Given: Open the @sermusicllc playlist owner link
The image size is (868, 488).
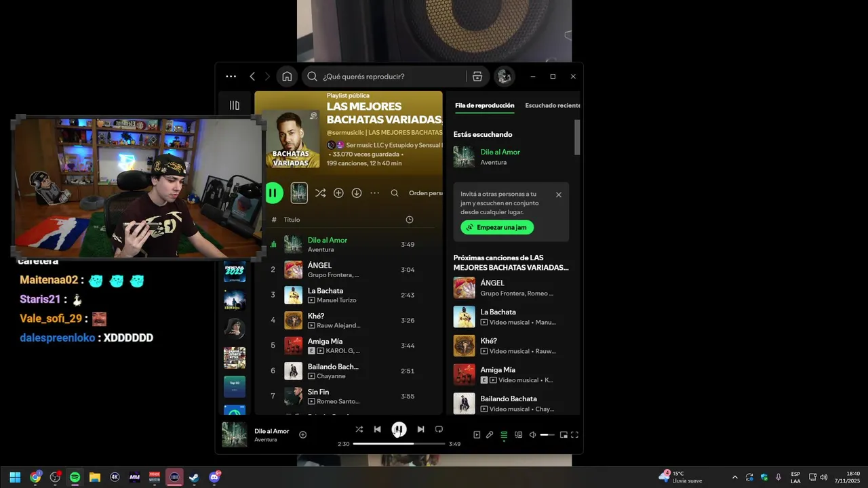Looking at the screenshot, I should [x=346, y=132].
